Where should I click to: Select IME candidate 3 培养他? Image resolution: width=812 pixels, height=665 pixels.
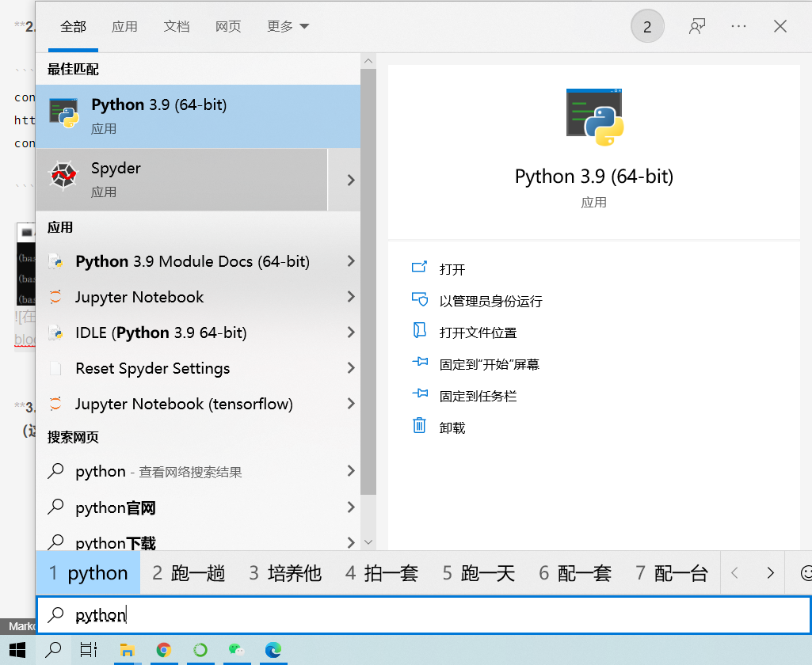(285, 573)
